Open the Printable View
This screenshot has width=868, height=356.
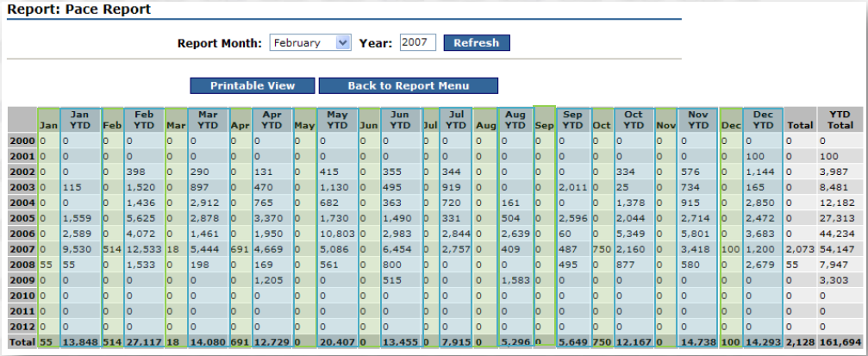pos(253,86)
